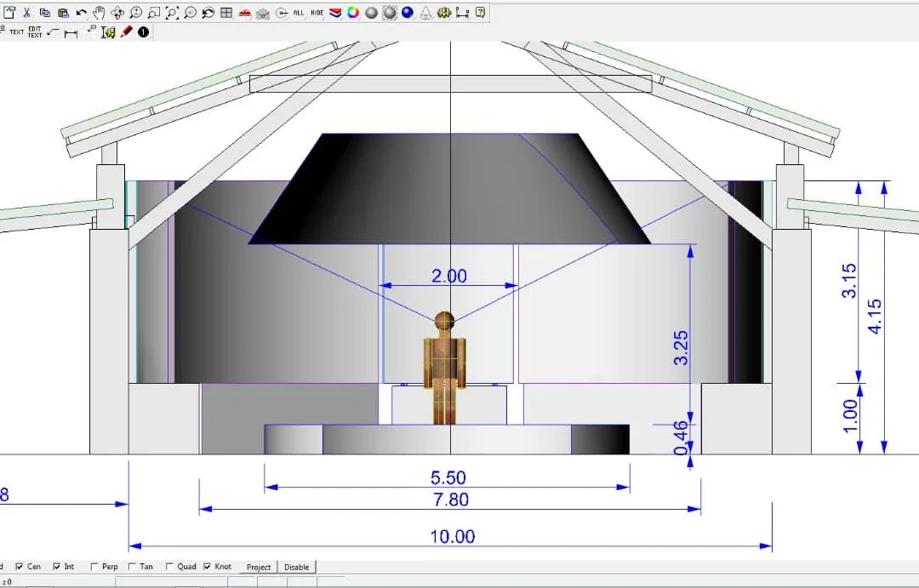
Task: Click the gray sphere Shade icon
Action: [371, 12]
